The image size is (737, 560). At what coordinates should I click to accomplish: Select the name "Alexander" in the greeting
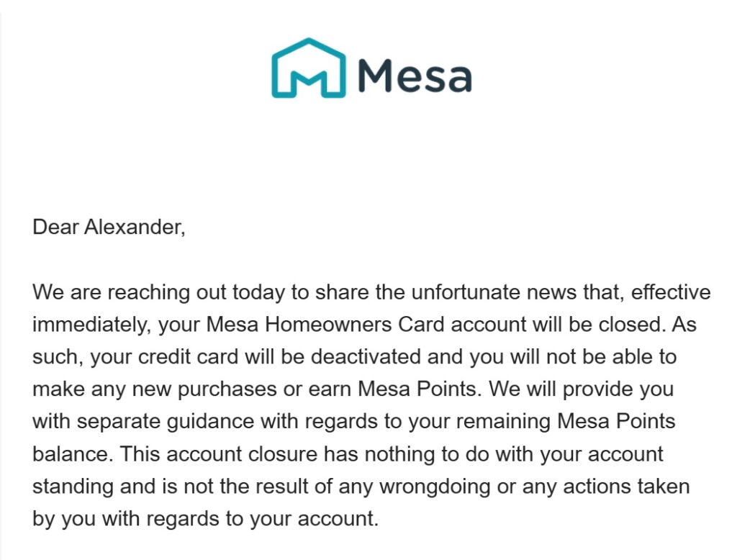(135, 227)
